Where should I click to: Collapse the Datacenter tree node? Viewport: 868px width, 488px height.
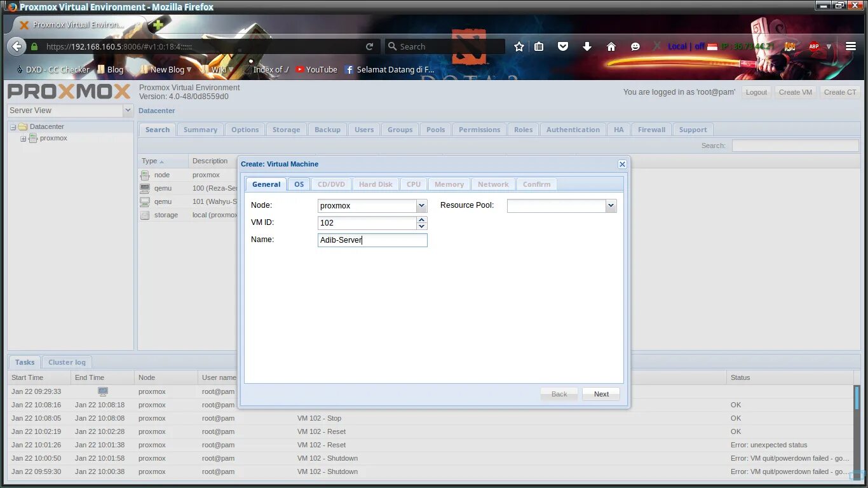click(x=13, y=127)
